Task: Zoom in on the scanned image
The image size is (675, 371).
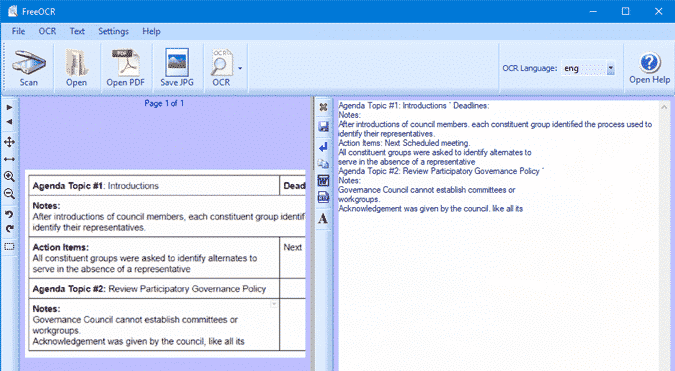Action: 9,176
